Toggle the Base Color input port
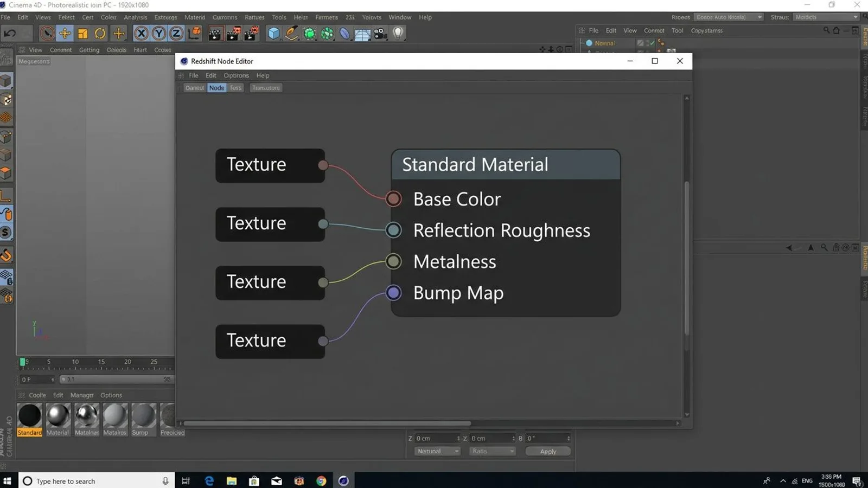868x488 pixels. [x=393, y=199]
